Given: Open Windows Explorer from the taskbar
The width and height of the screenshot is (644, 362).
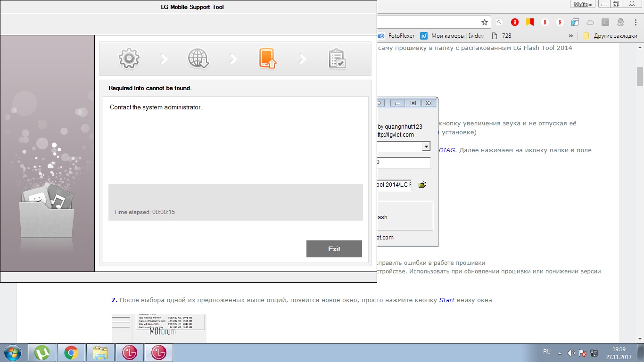Looking at the screenshot, I should point(100,353).
